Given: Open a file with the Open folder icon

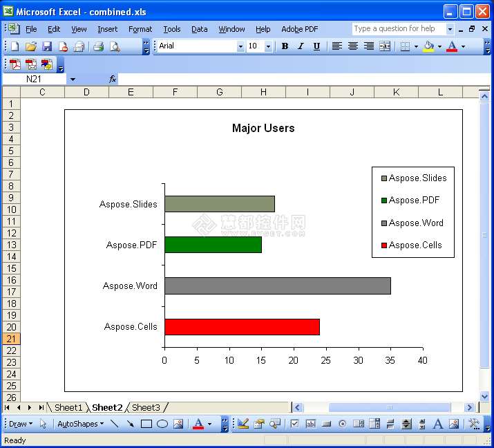Looking at the screenshot, I should pyautogui.click(x=30, y=46).
